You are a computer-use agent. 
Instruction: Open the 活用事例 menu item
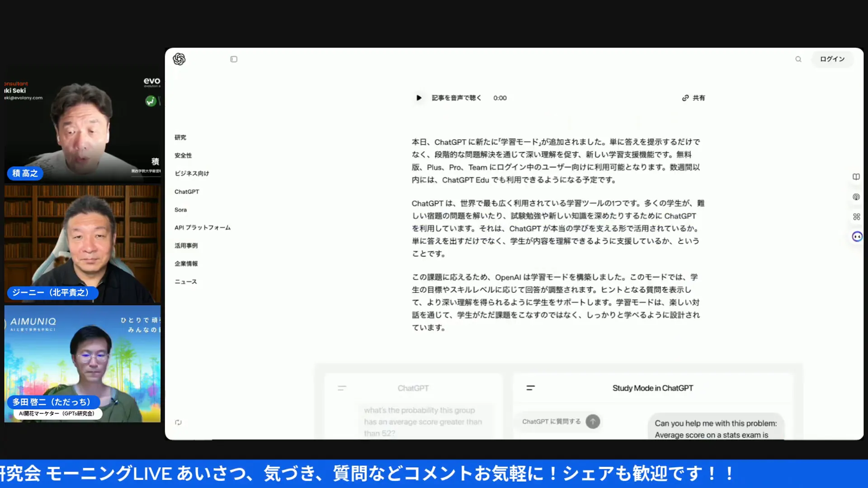pyautogui.click(x=186, y=246)
